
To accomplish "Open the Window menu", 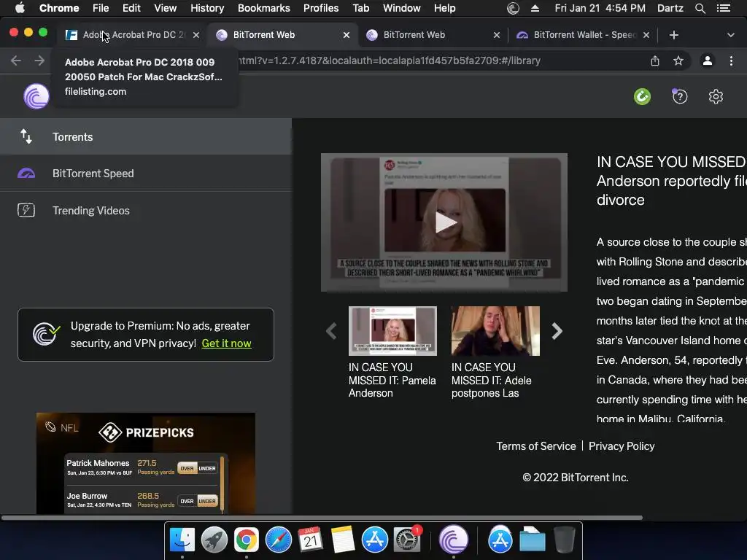I will pos(402,8).
